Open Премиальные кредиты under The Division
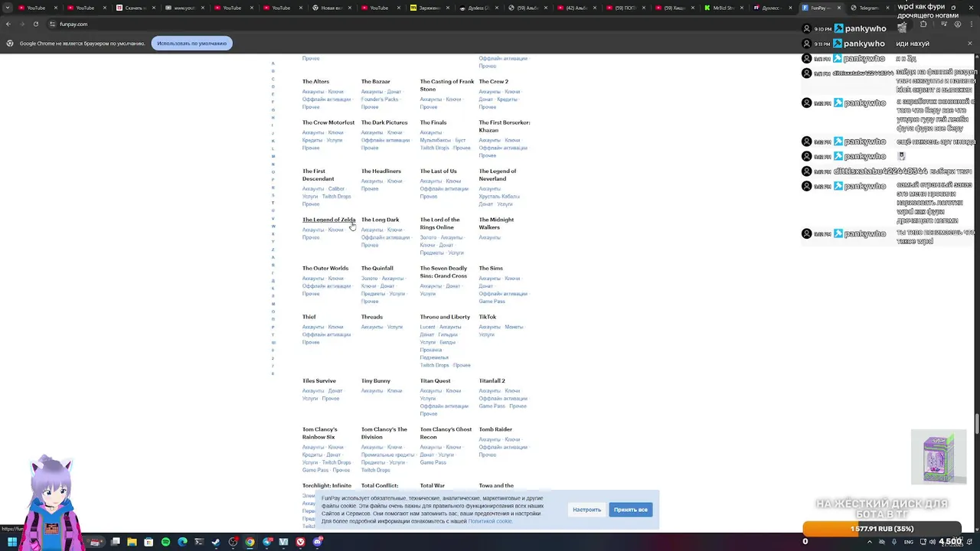 (387, 455)
